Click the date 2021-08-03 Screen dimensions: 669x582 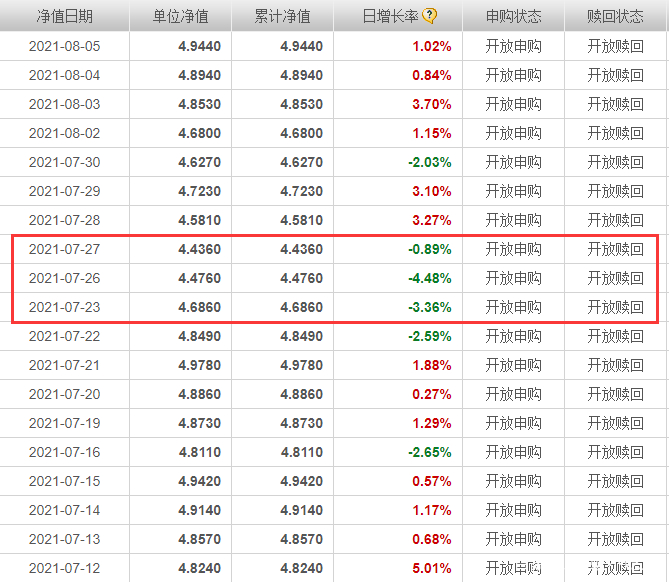[64, 104]
